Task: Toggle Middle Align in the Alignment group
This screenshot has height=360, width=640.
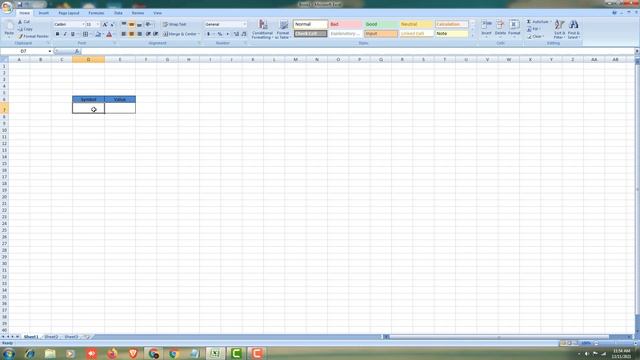Action: click(131, 24)
